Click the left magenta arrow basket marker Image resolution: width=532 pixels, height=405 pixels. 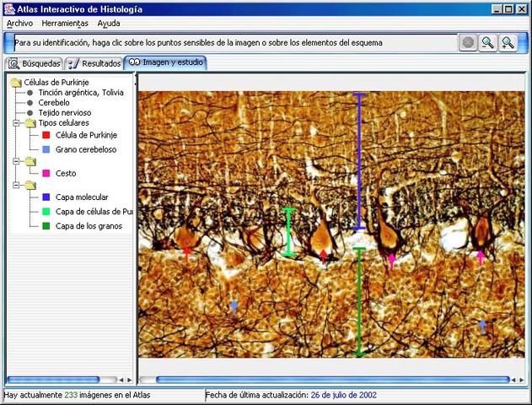click(392, 261)
